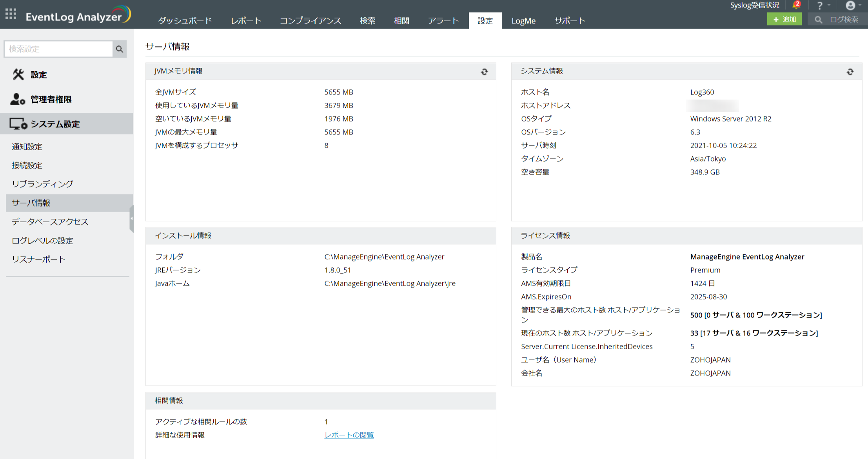Open the アラート tab
The height and width of the screenshot is (459, 868).
click(443, 20)
